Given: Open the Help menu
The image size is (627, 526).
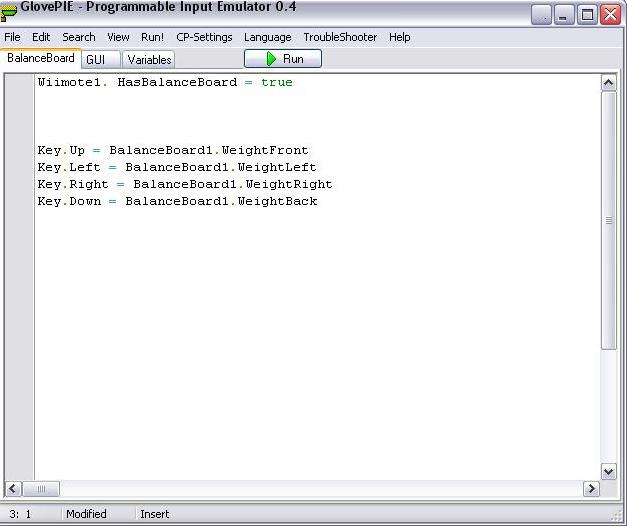Looking at the screenshot, I should pyautogui.click(x=399, y=37).
